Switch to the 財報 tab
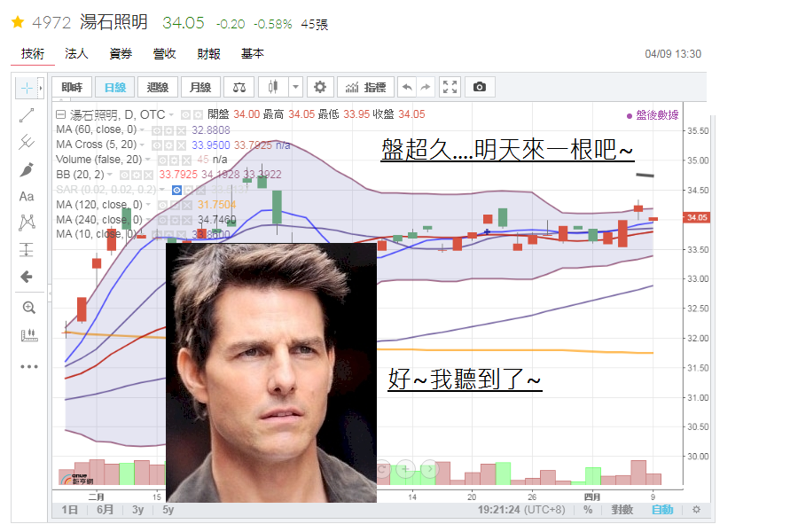 [208, 53]
